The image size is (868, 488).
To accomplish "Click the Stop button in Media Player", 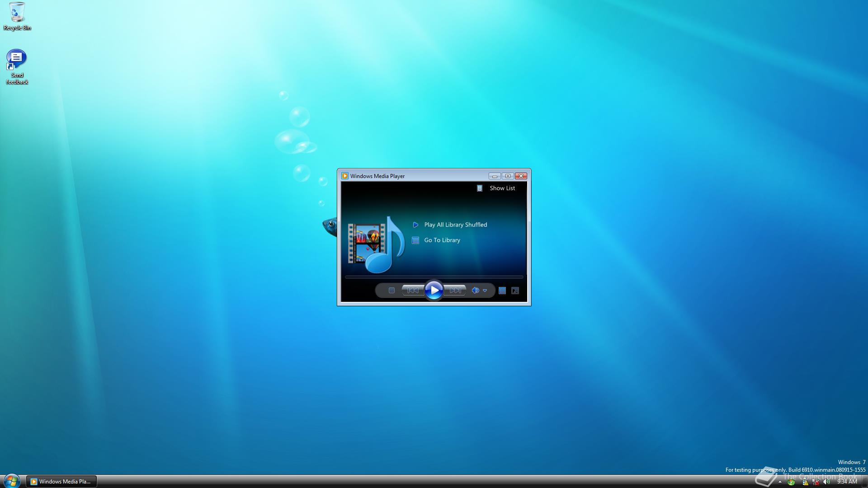I will (x=392, y=291).
